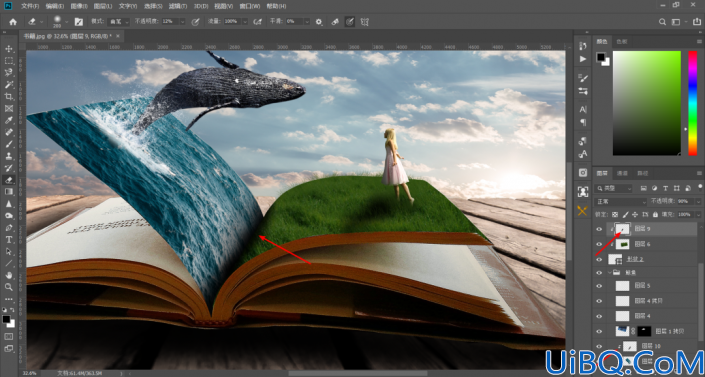Select the Clone Stamp tool
Viewport: 705px width, 377px height.
pyautogui.click(x=9, y=156)
